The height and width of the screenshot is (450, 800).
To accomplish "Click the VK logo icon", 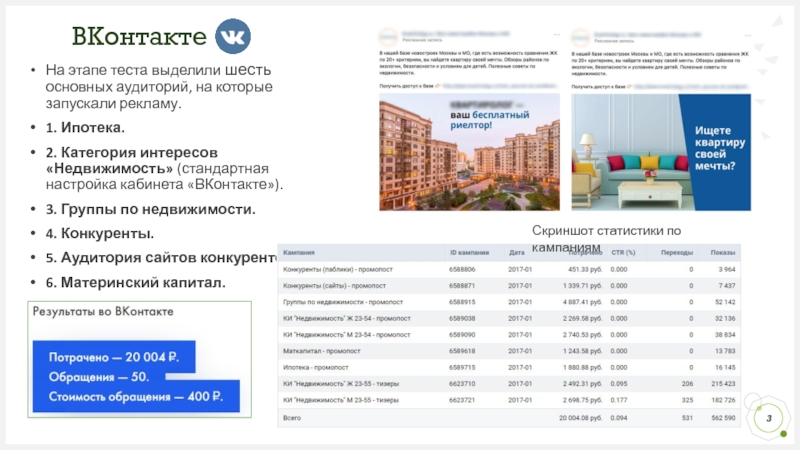I will point(233,36).
